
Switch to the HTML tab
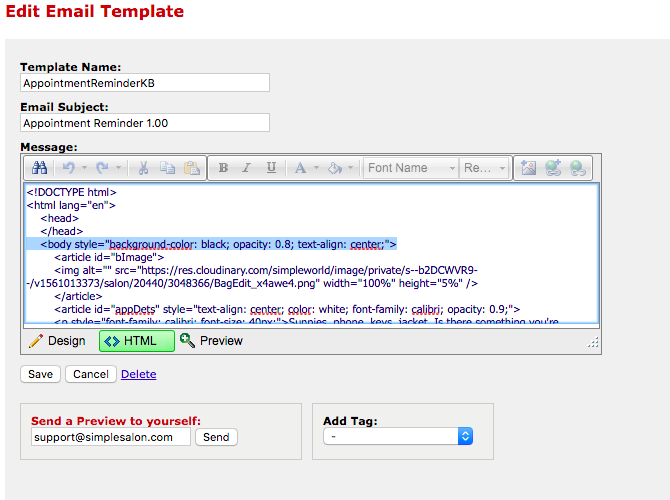coord(137,341)
